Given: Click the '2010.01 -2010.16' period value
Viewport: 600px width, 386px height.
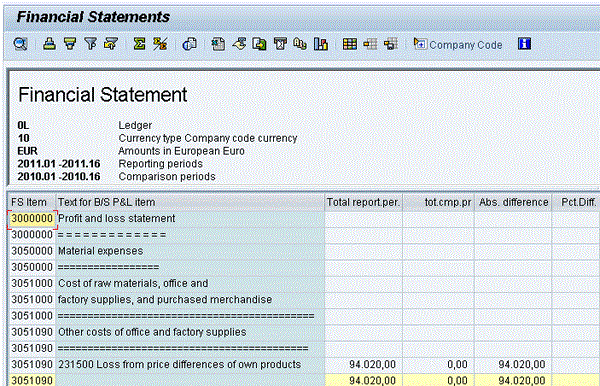Looking at the screenshot, I should pos(59,177).
